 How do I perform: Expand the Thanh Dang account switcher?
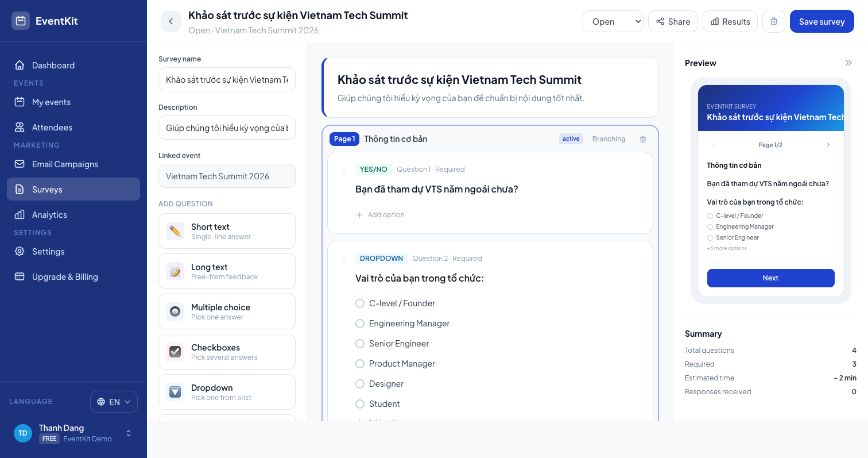pos(129,433)
